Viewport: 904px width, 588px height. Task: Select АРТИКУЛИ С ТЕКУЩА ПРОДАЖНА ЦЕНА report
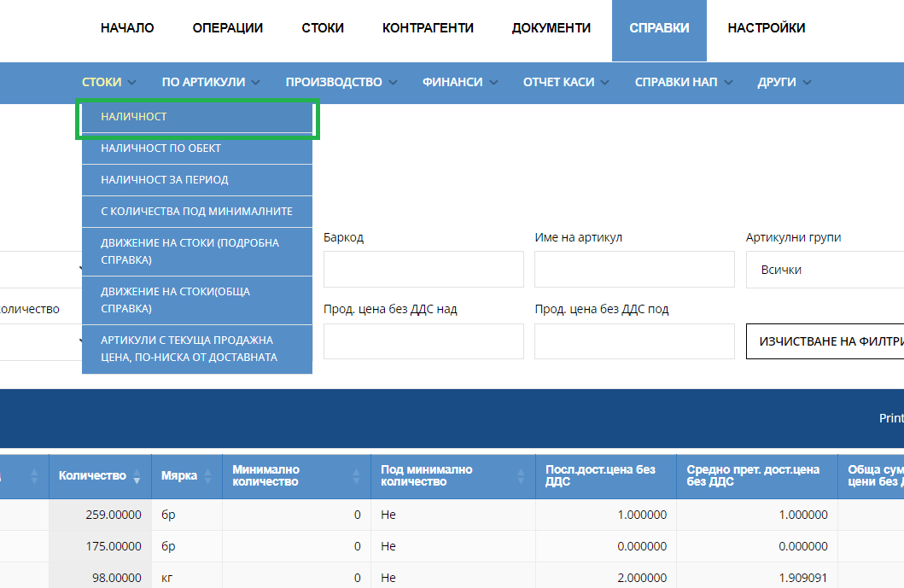[197, 349]
